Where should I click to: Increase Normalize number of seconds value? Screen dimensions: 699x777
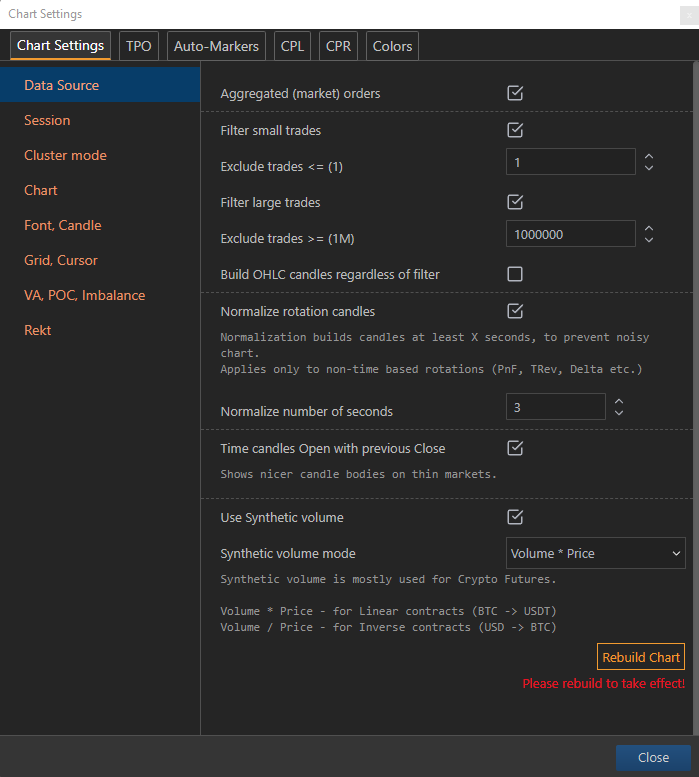619,401
